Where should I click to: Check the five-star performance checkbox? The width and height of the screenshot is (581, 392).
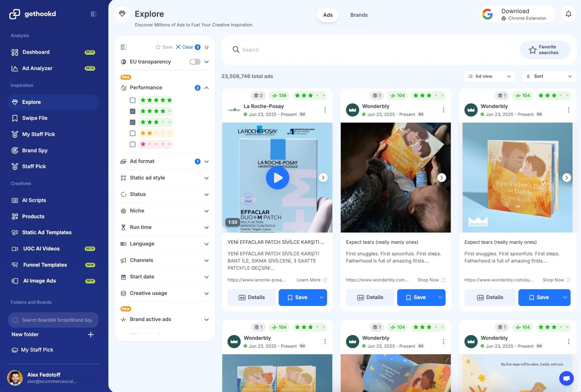[133, 100]
